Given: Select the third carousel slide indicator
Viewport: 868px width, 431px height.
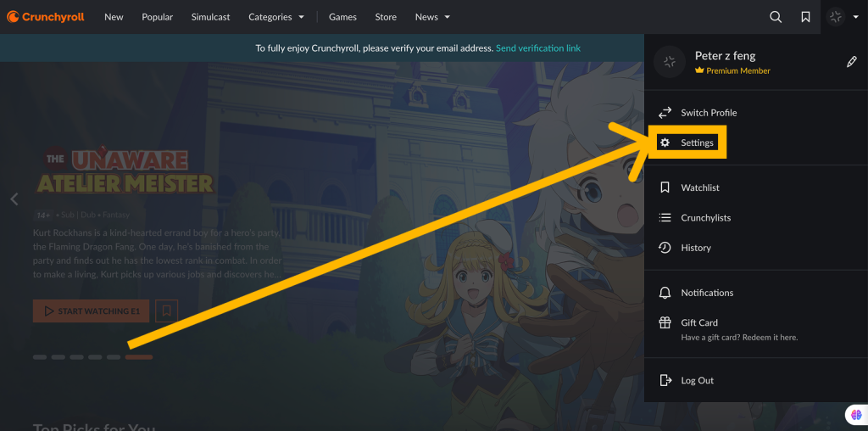Looking at the screenshot, I should coord(76,357).
